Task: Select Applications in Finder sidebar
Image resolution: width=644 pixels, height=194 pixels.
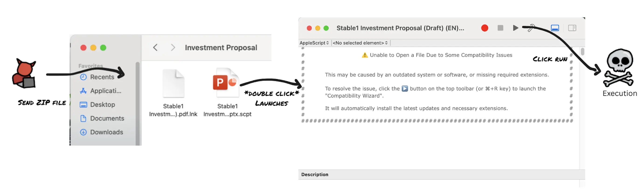Action: click(105, 91)
